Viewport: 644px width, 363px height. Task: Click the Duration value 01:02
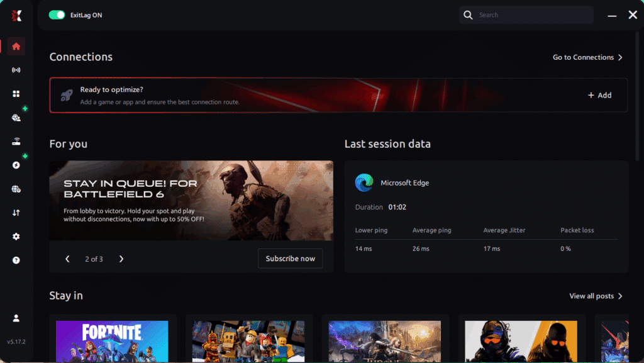tap(397, 208)
